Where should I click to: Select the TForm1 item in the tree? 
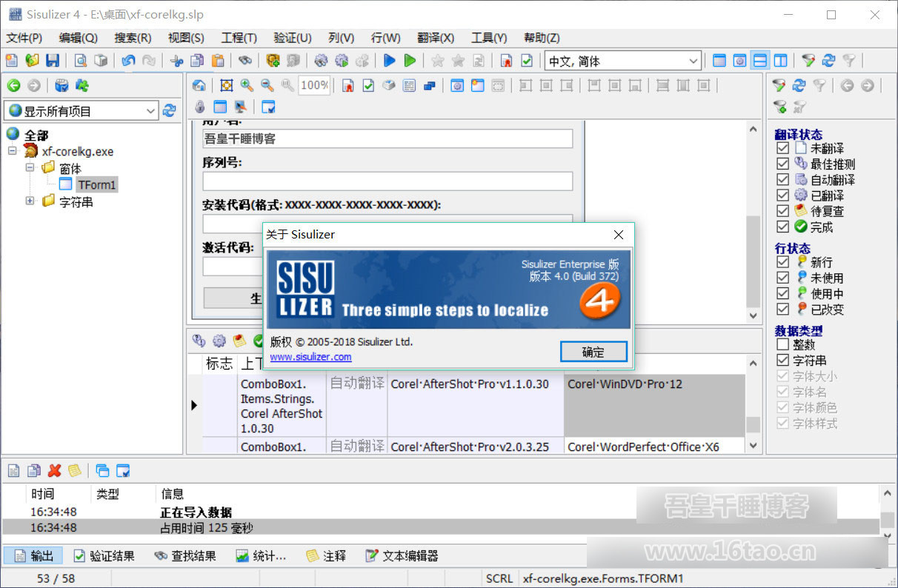pyautogui.click(x=96, y=184)
